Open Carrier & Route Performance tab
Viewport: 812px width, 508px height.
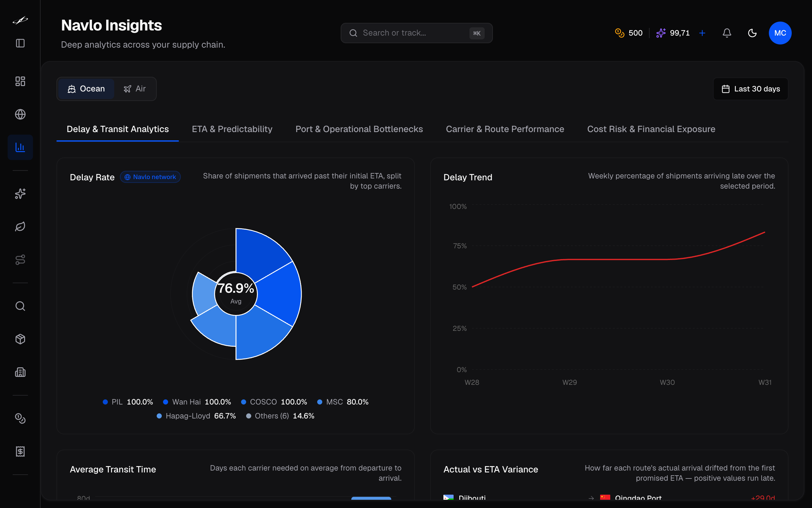[505, 129]
